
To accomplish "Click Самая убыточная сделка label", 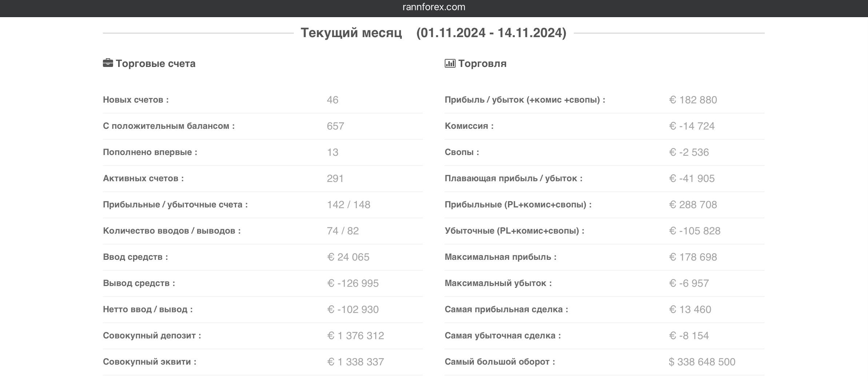I will (503, 336).
